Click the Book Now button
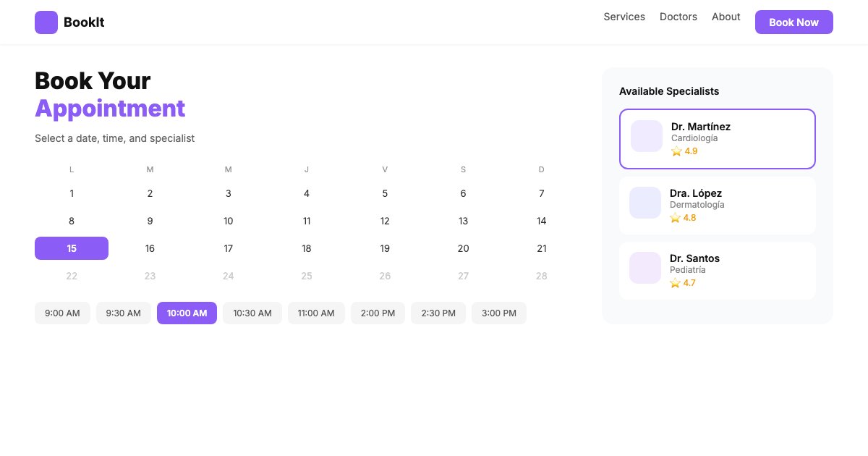This screenshot has height=456, width=868. (793, 22)
